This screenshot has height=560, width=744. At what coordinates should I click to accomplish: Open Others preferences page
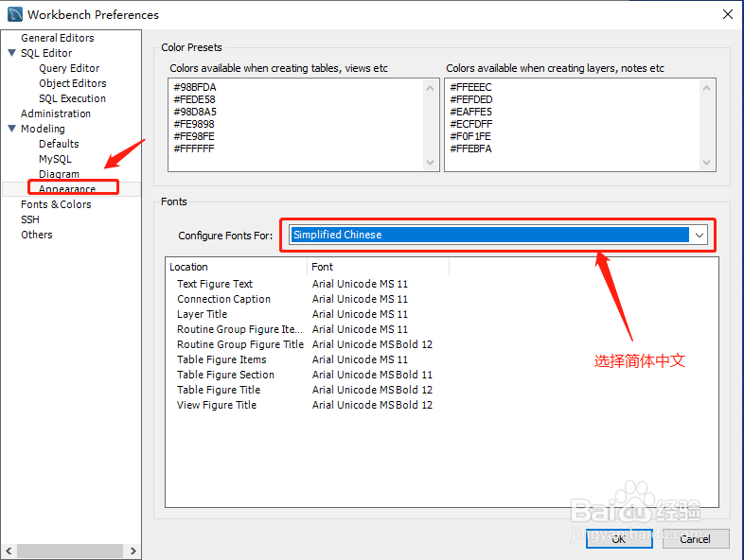point(37,235)
